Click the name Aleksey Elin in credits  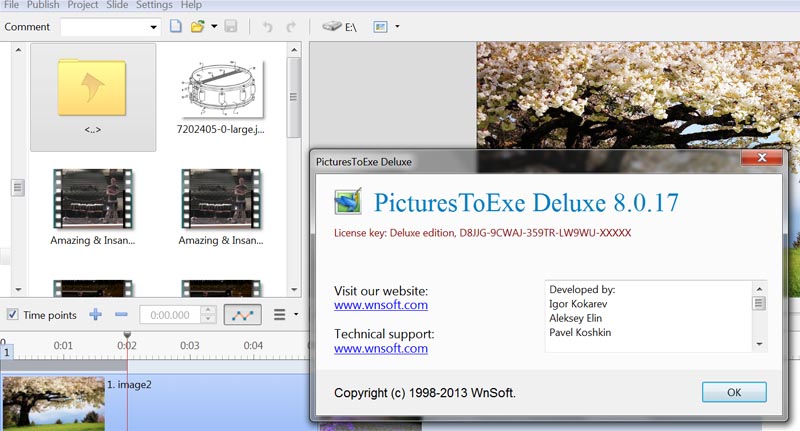pos(576,318)
